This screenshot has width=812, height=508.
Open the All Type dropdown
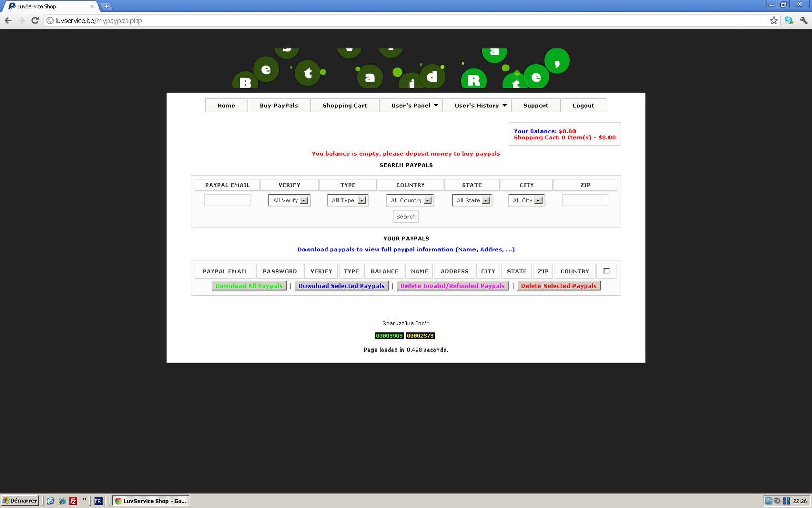(x=348, y=200)
